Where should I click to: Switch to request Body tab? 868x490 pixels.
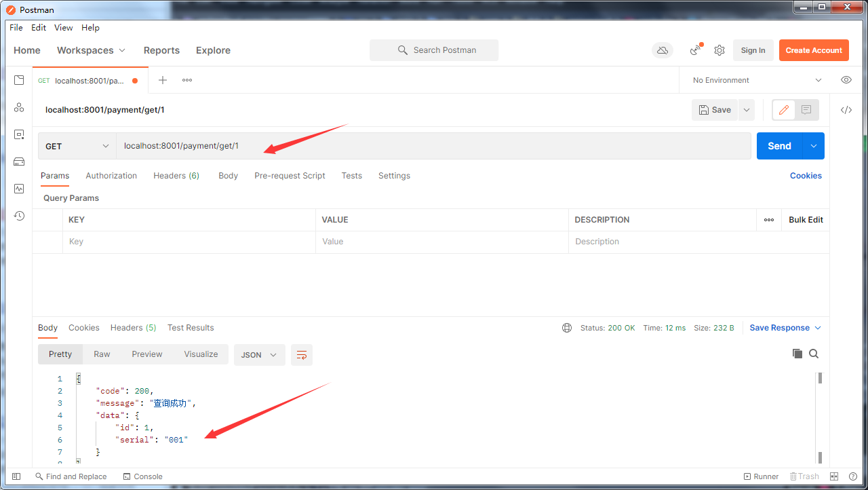tap(228, 176)
